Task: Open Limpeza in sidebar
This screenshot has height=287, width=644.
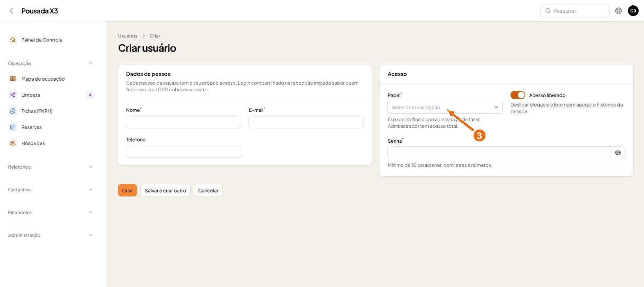Action: click(31, 95)
